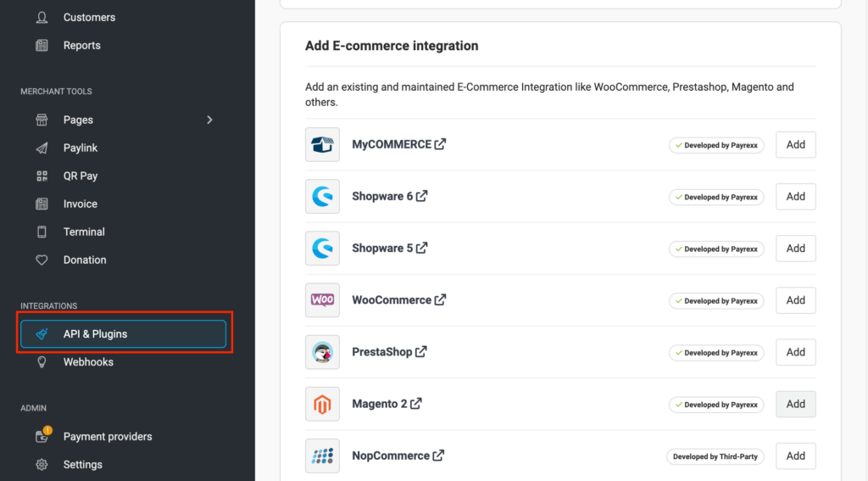The image size is (868, 481).
Task: Add the Shopware 5 integration
Action: tap(795, 249)
